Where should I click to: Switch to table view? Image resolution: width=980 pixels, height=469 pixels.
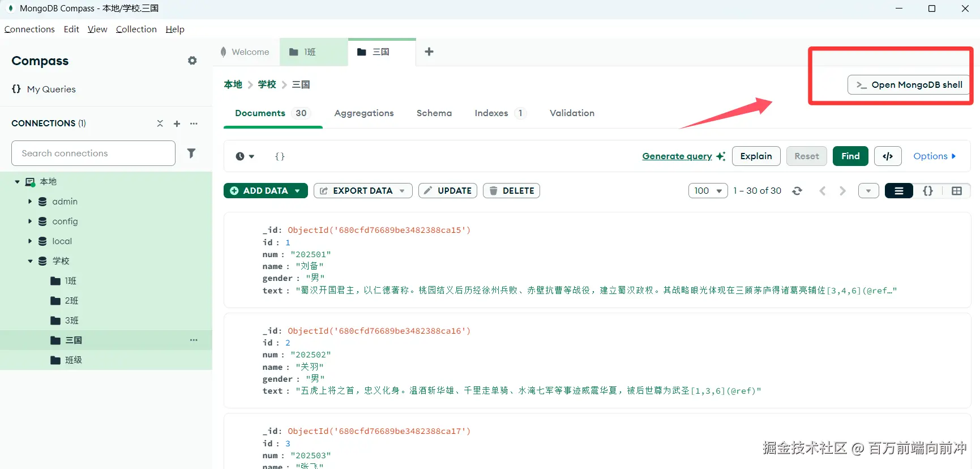[957, 191]
